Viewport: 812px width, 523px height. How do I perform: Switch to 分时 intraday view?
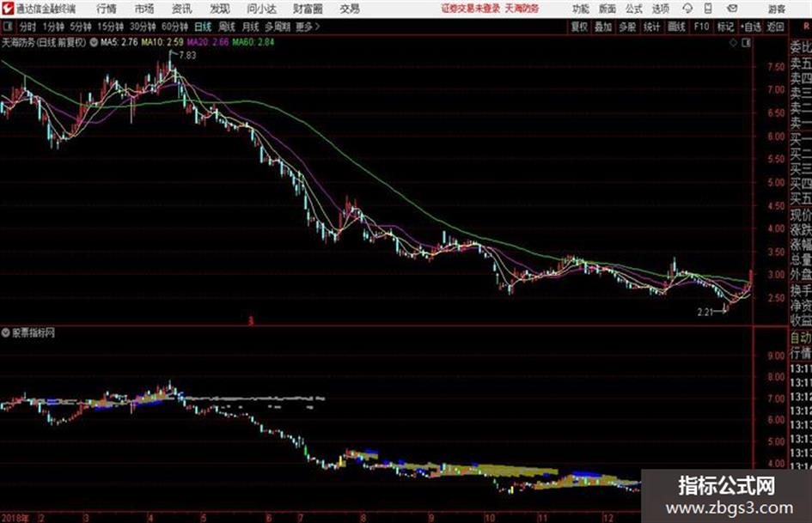[x=27, y=27]
